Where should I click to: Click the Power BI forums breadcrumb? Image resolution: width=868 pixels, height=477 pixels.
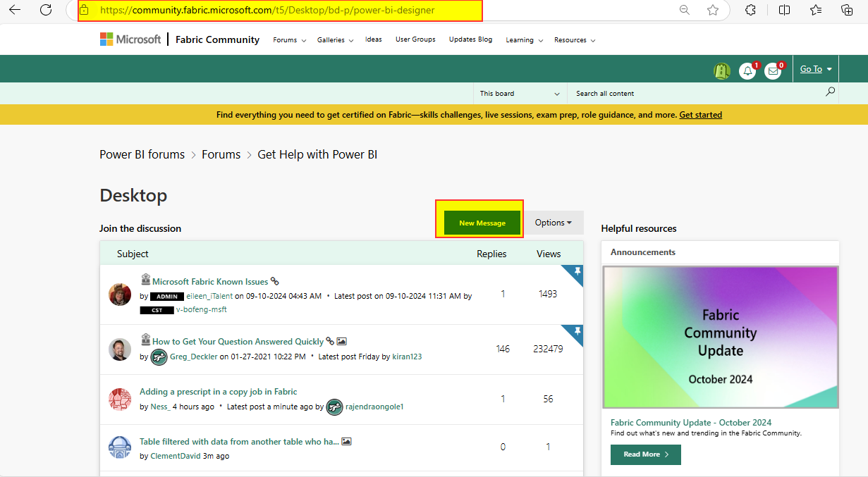click(x=142, y=154)
